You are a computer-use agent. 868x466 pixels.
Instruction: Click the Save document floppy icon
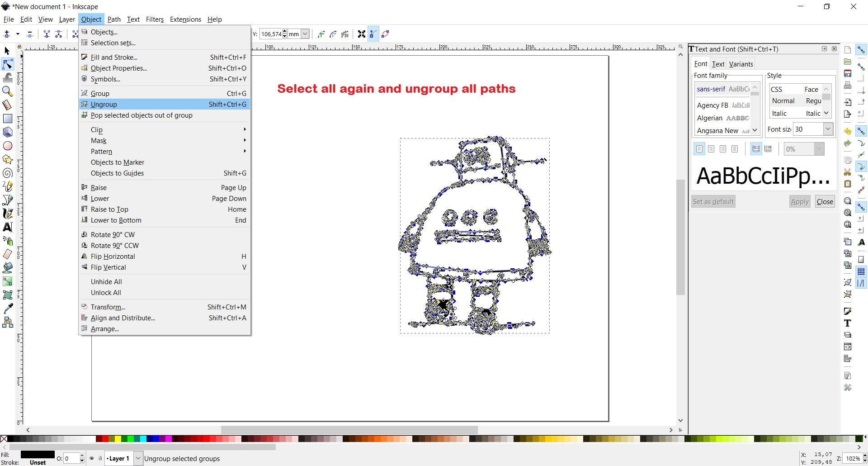(848, 73)
